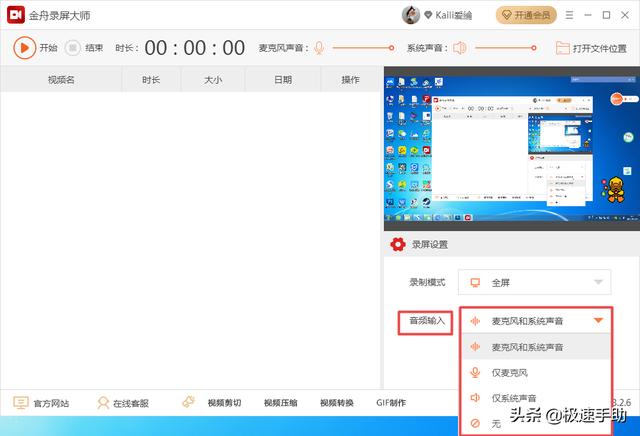Open file location folder icon
Screen dimensions: 640x436
click(562, 48)
